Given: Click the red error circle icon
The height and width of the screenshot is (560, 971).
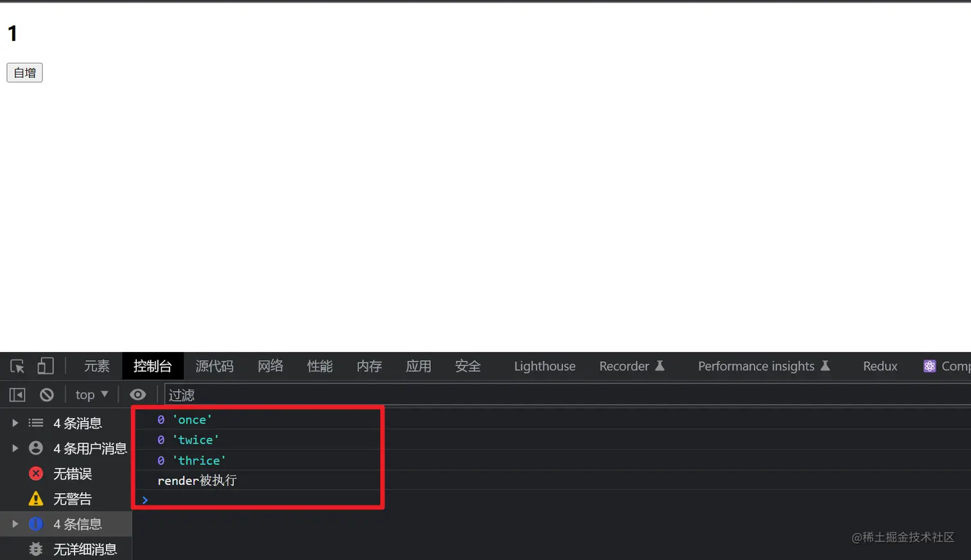Looking at the screenshot, I should (x=36, y=473).
